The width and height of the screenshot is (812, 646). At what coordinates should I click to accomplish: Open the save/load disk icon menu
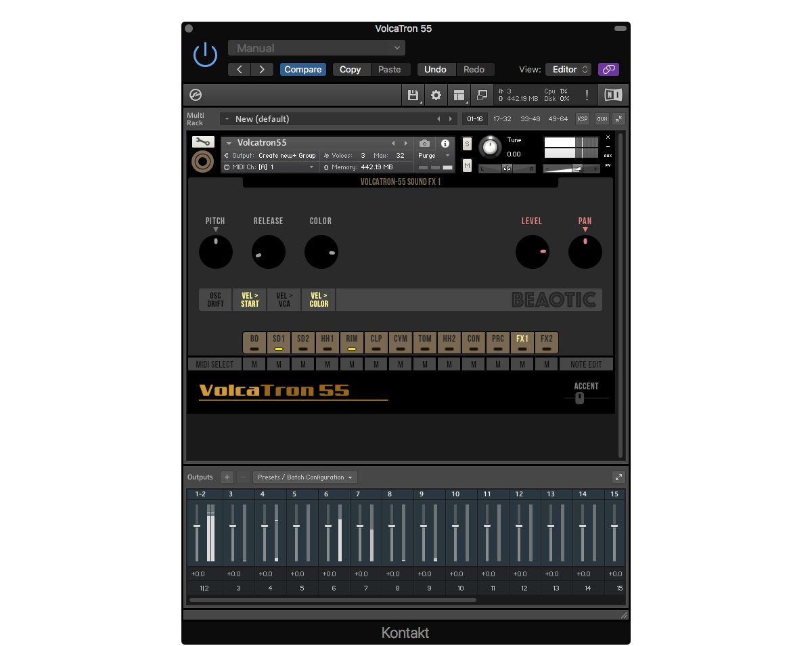412,95
